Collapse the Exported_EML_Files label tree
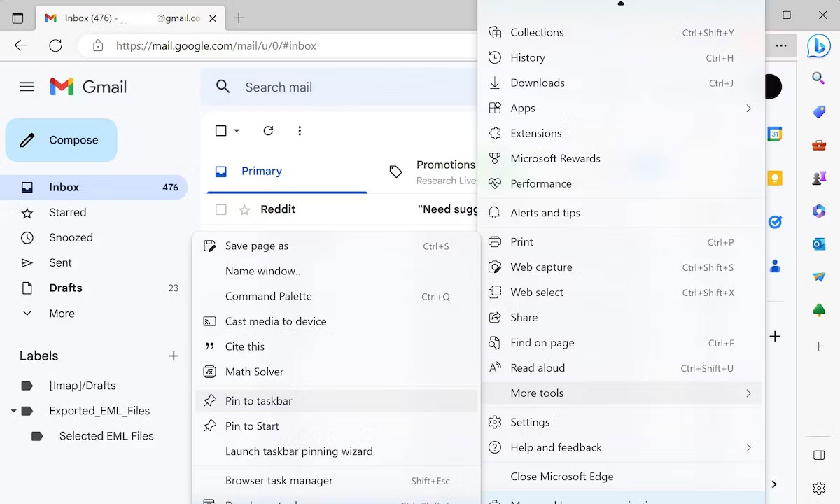This screenshot has width=840, height=504. tap(13, 411)
